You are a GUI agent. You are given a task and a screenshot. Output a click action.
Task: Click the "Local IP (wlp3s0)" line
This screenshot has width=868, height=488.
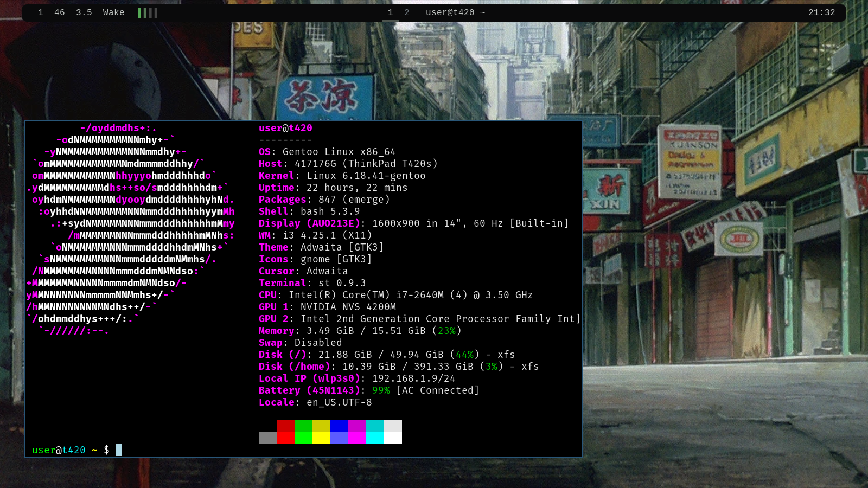coord(357,378)
